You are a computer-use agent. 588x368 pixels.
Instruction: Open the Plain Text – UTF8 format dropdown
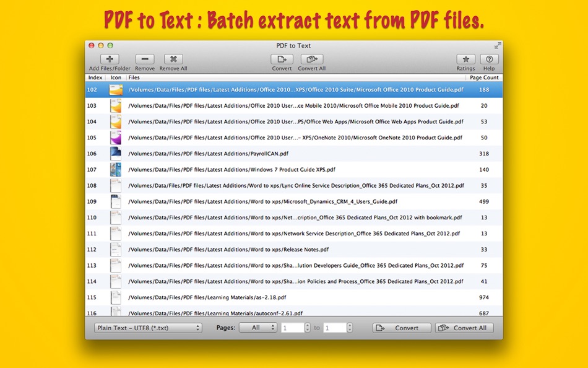148,328
